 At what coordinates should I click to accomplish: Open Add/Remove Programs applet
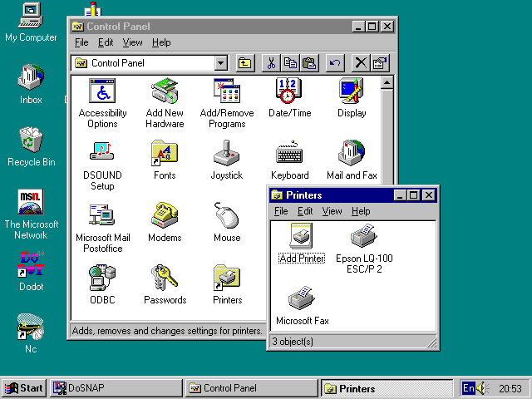227,91
